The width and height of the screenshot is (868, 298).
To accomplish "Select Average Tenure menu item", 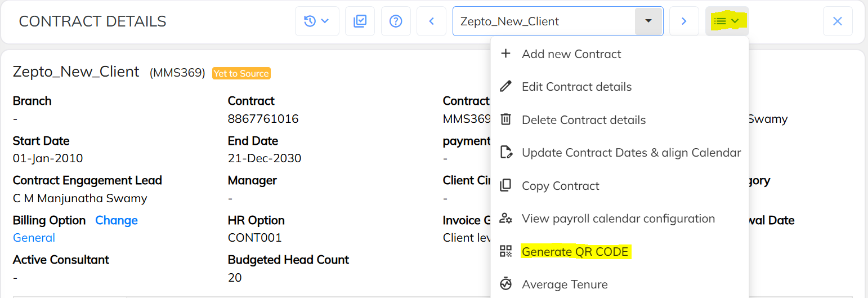I will coord(620,284).
